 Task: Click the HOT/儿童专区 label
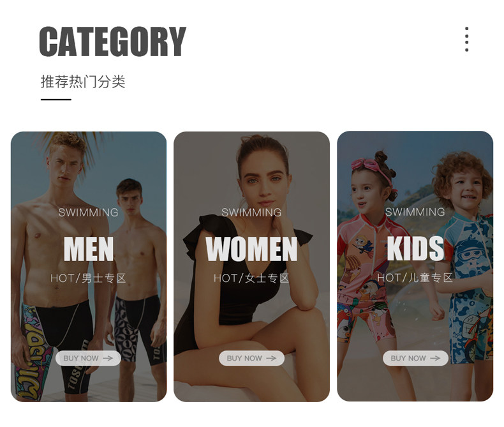pyautogui.click(x=415, y=278)
